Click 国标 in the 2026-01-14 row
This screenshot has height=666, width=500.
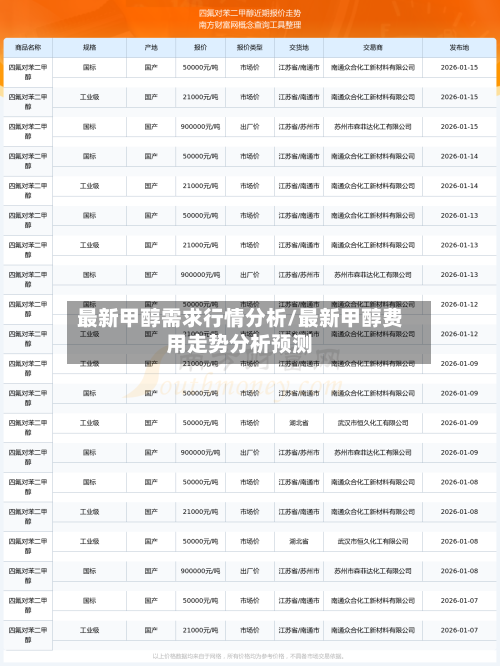pyautogui.click(x=89, y=156)
